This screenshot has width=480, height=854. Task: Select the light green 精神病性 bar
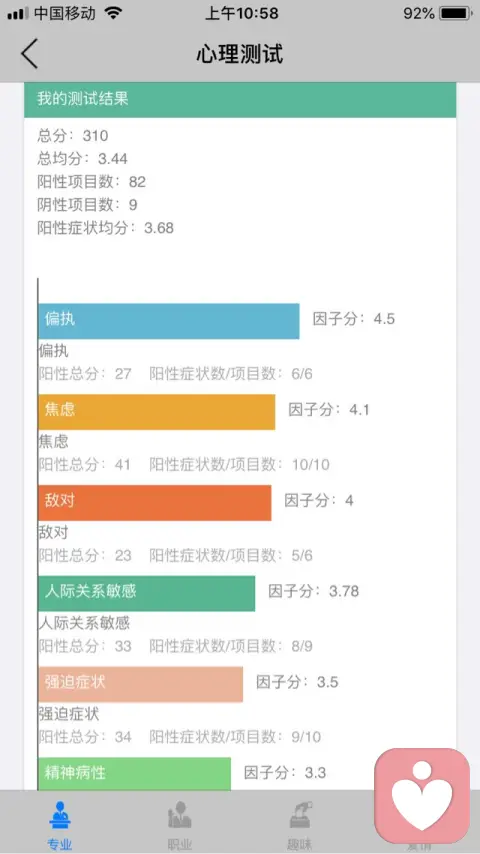(x=135, y=773)
